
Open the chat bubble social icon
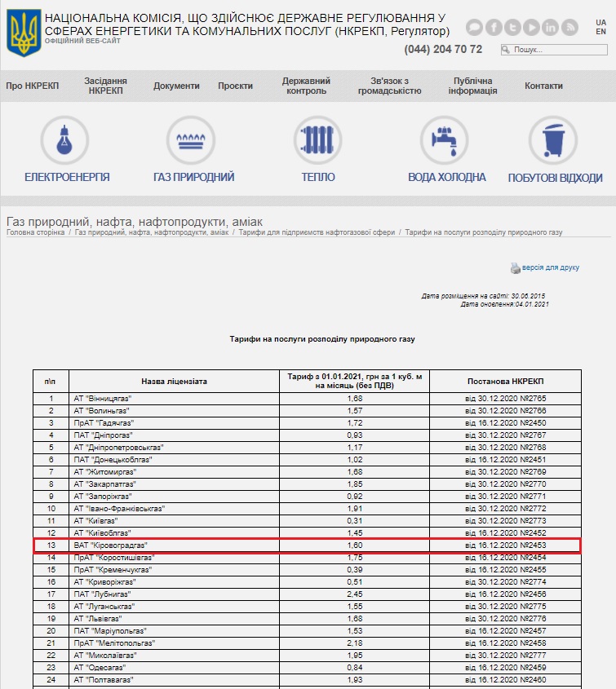474,27
